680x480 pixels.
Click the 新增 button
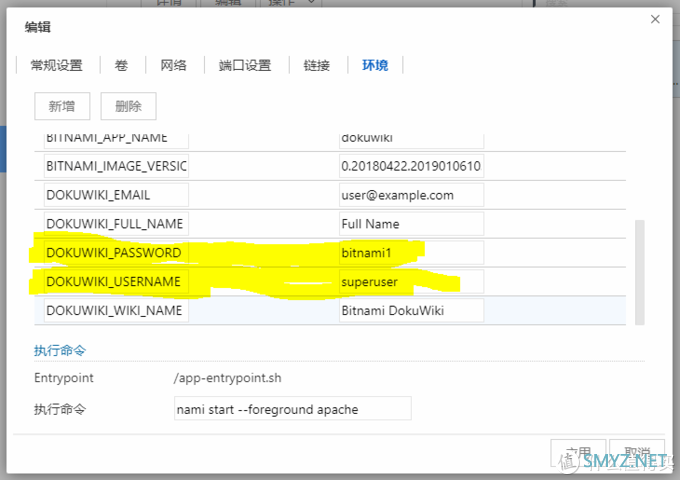62,106
